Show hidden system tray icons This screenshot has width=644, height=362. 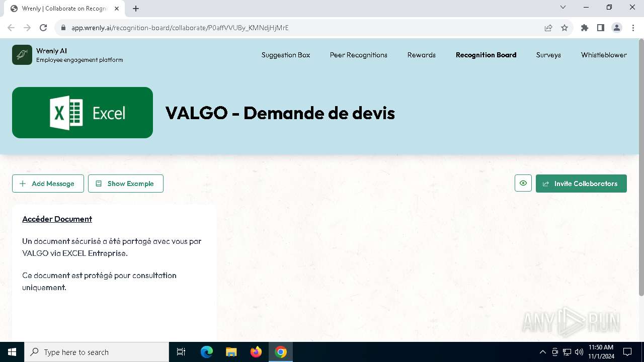coord(542,352)
